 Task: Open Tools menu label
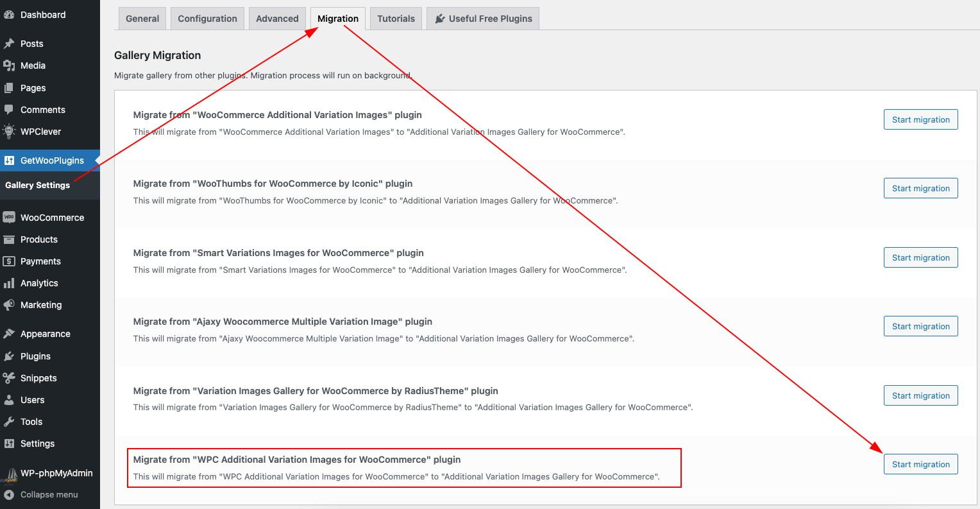coord(31,422)
